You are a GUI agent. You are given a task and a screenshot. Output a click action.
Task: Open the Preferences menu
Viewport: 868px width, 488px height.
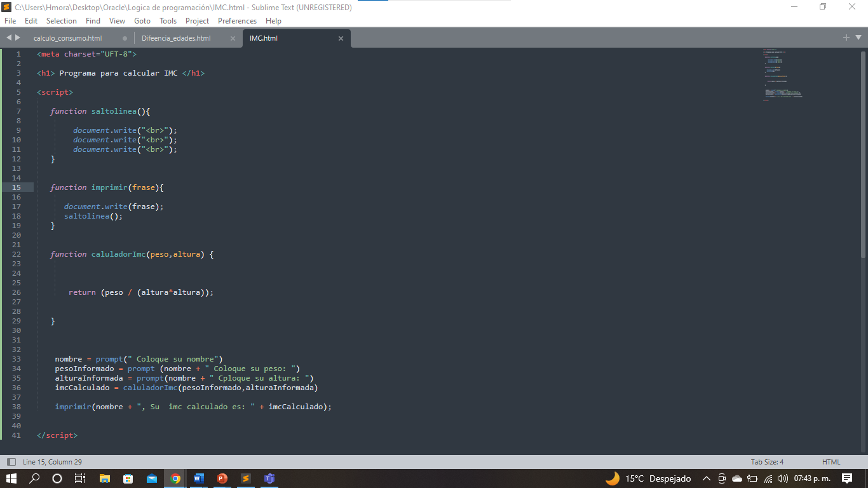238,21
